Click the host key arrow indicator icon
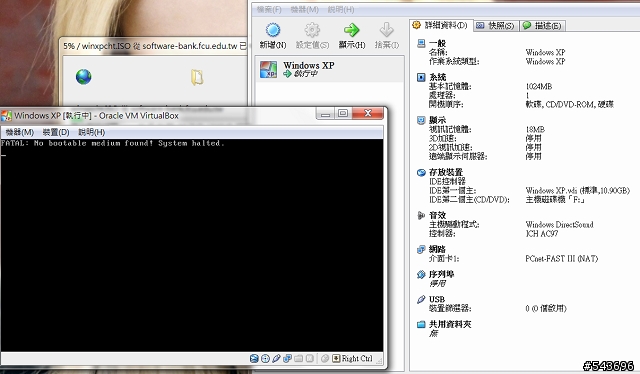The image size is (640, 374). click(336, 358)
